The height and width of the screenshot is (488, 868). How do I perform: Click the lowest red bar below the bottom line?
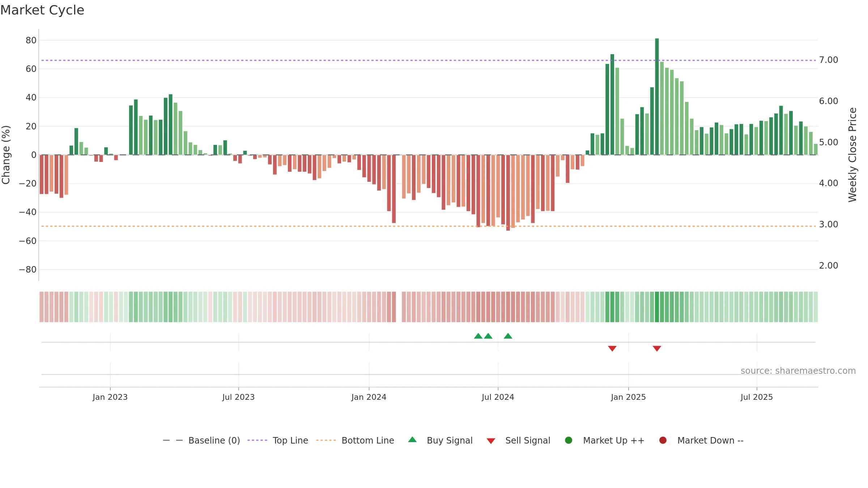pos(508,193)
